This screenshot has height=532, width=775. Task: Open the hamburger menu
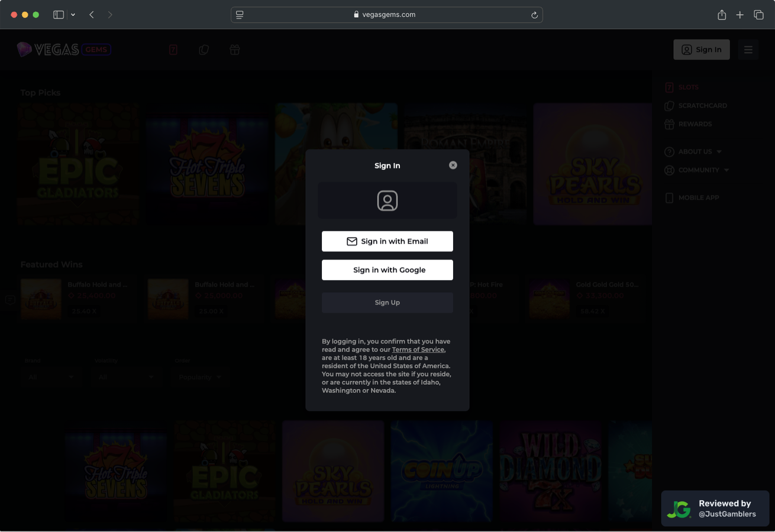(748, 50)
